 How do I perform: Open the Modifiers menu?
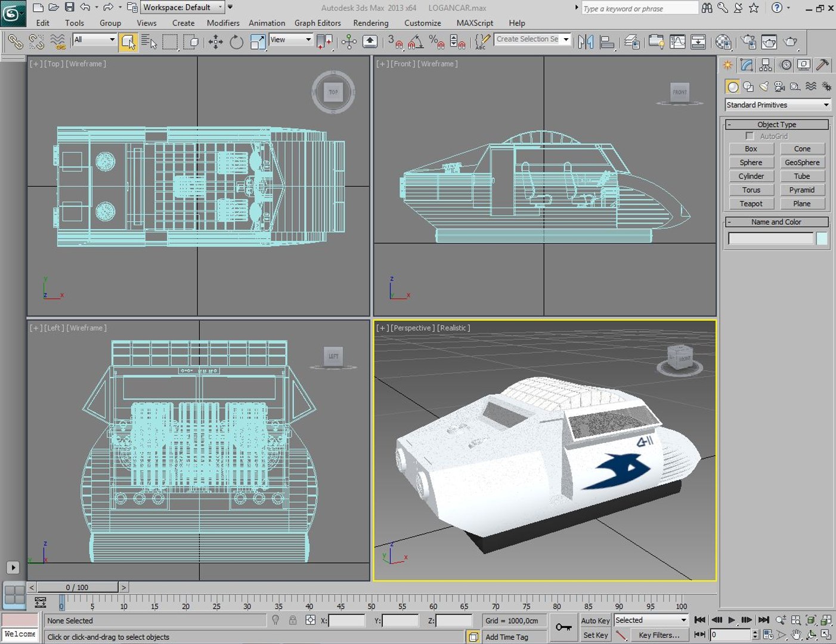[222, 23]
